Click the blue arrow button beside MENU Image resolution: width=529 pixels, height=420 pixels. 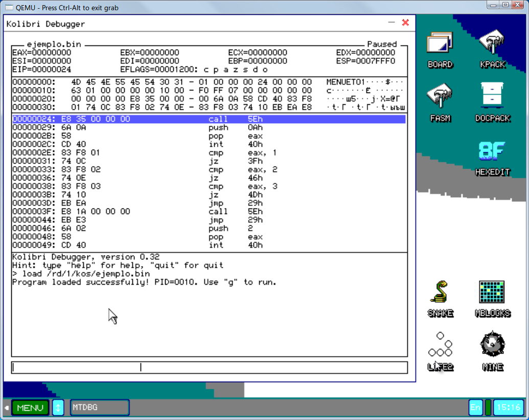pyautogui.click(x=58, y=408)
